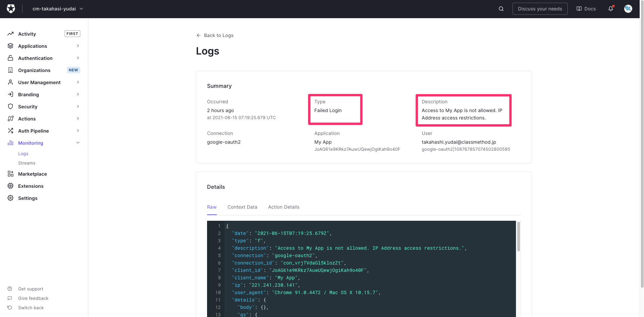Expand the Actions sidebar chevron
The width and height of the screenshot is (644, 317).
click(78, 118)
